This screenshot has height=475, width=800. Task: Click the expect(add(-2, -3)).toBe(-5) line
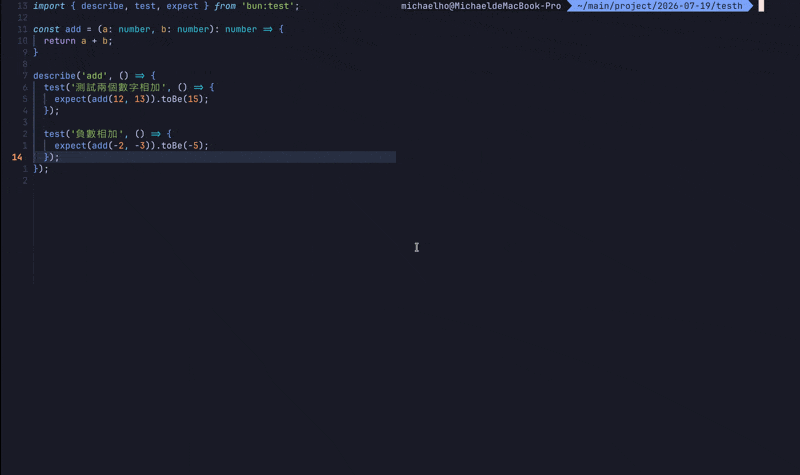(132, 145)
